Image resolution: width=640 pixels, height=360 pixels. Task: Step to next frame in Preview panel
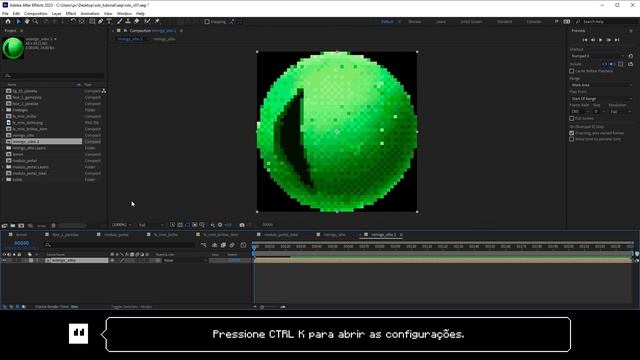[609, 40]
